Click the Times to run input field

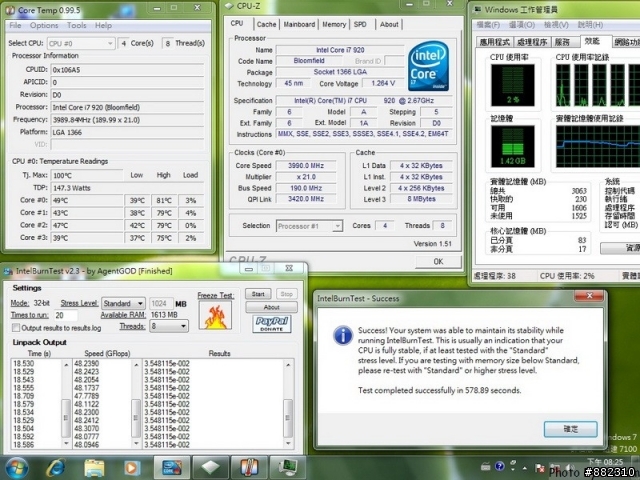click(65, 316)
